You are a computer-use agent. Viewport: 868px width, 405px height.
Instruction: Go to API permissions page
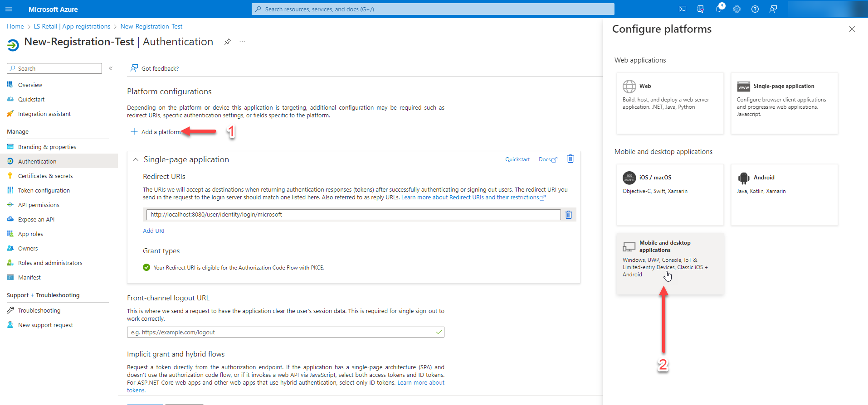pyautogui.click(x=39, y=205)
